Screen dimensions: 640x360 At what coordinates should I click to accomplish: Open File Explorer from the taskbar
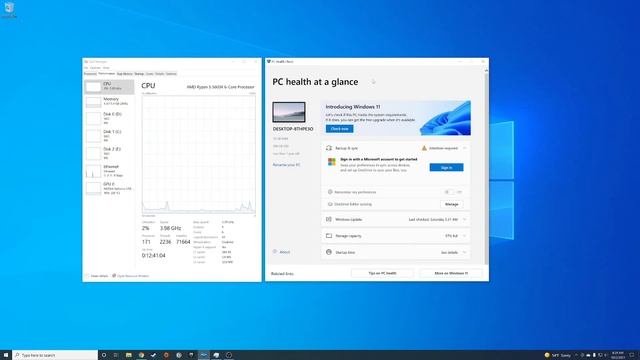[x=129, y=355]
